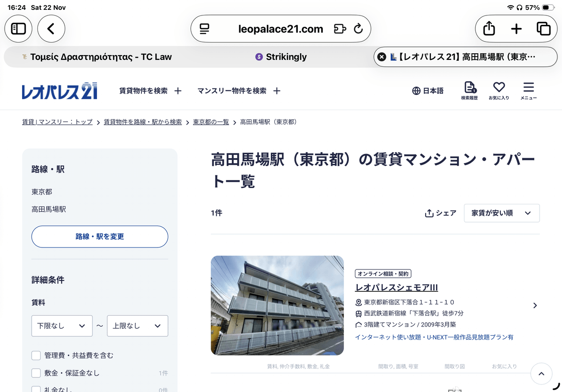The height and width of the screenshot is (392, 562).
Task: Open the レオパレス21 logo home link
Action: point(59,91)
